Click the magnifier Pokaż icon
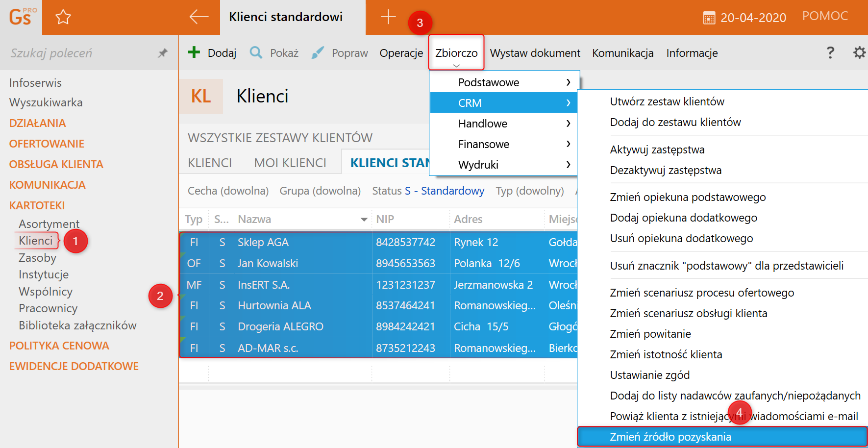The image size is (868, 448). point(256,52)
